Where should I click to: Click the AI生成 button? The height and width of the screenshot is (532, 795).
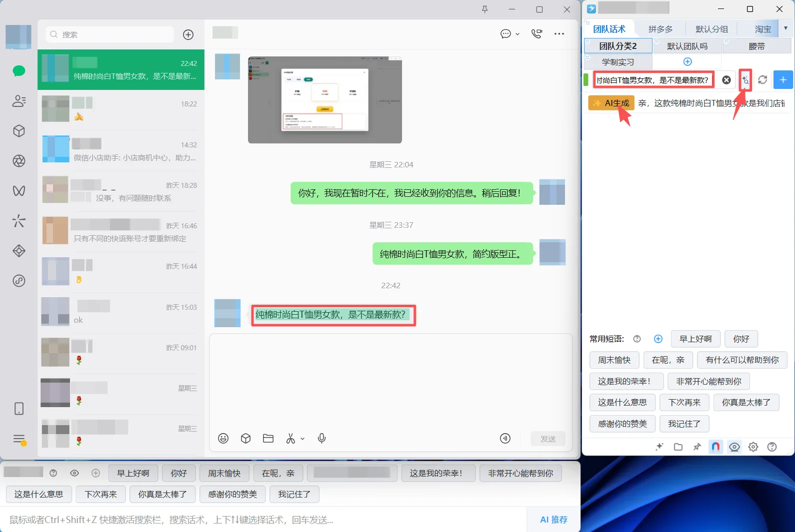611,103
